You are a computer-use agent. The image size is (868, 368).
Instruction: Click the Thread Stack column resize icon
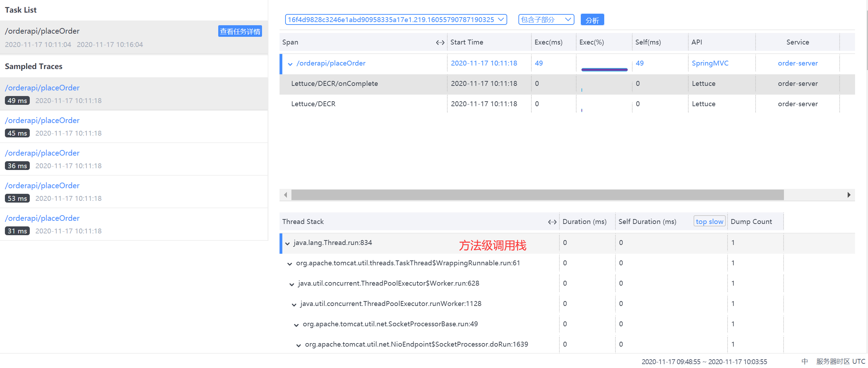(552, 222)
